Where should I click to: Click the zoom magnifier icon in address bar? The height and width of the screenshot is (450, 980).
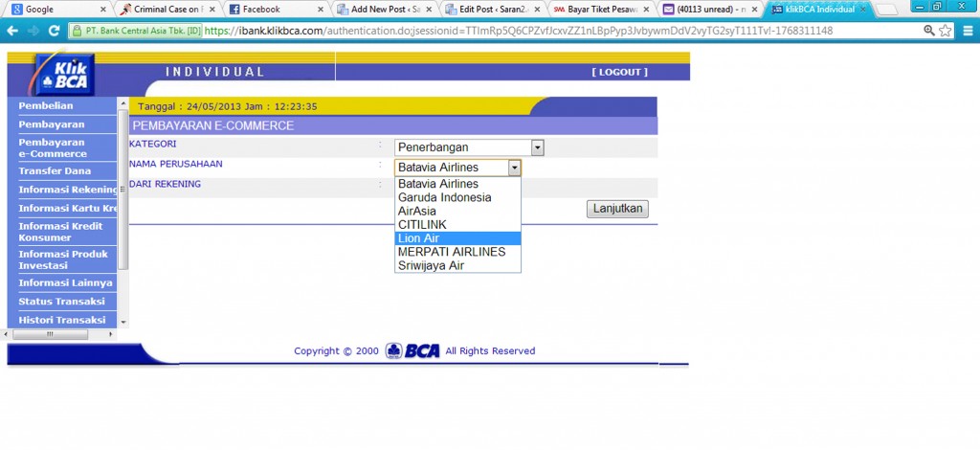click(x=929, y=31)
